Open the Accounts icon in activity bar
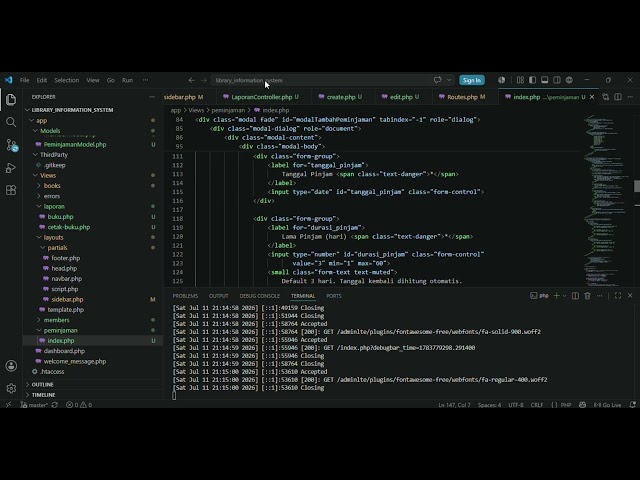This screenshot has height=480, width=640. coord(11,366)
